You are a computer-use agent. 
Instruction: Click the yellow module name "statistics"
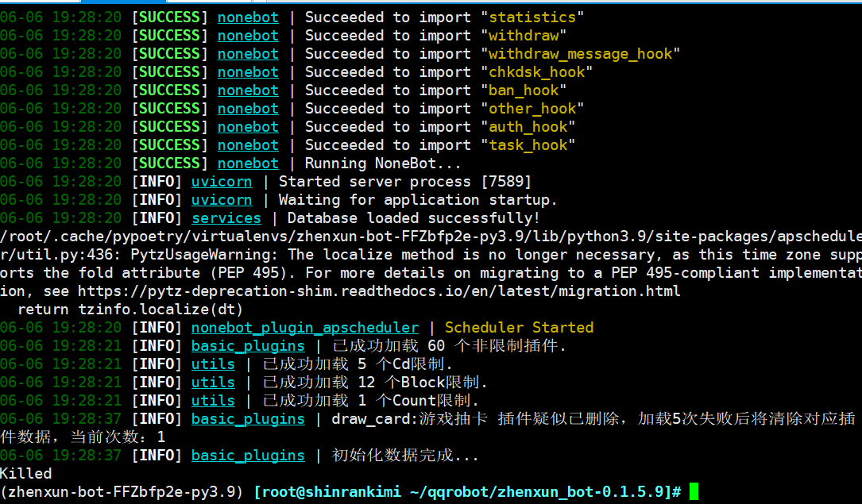click(x=532, y=17)
